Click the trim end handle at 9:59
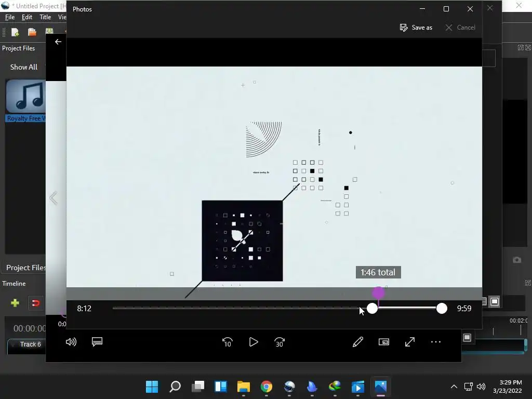The height and width of the screenshot is (399, 532). tap(442, 309)
